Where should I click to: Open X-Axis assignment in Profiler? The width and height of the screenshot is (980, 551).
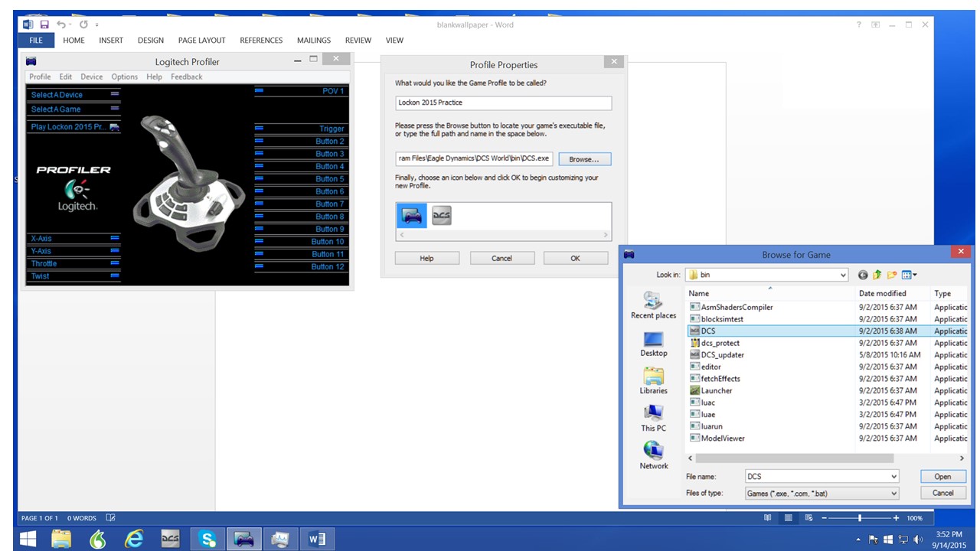[x=74, y=239]
